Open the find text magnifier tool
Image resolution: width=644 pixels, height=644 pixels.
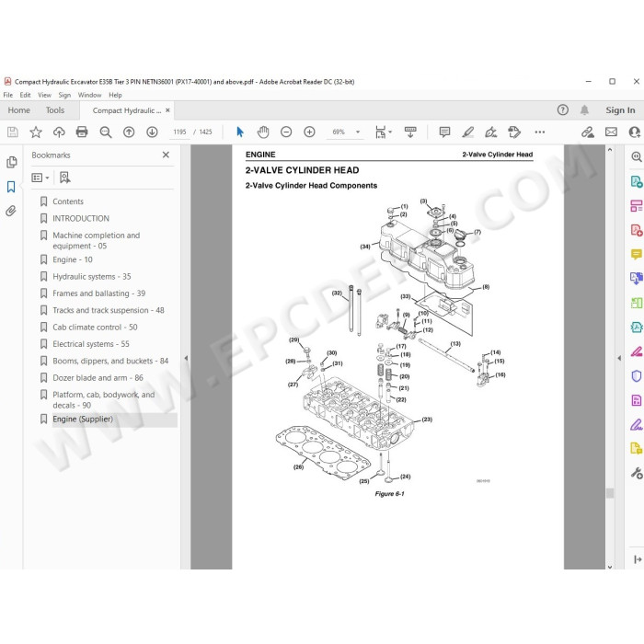pos(106,132)
